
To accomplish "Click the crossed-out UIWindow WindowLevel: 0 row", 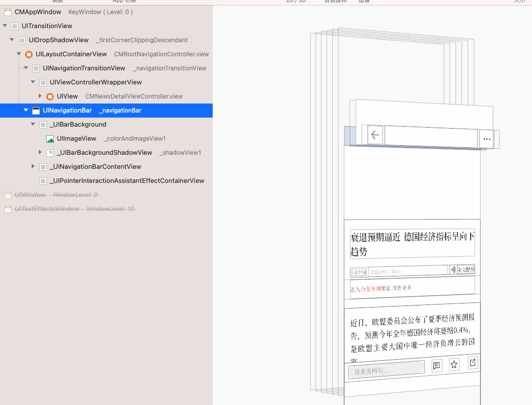I will (106, 195).
